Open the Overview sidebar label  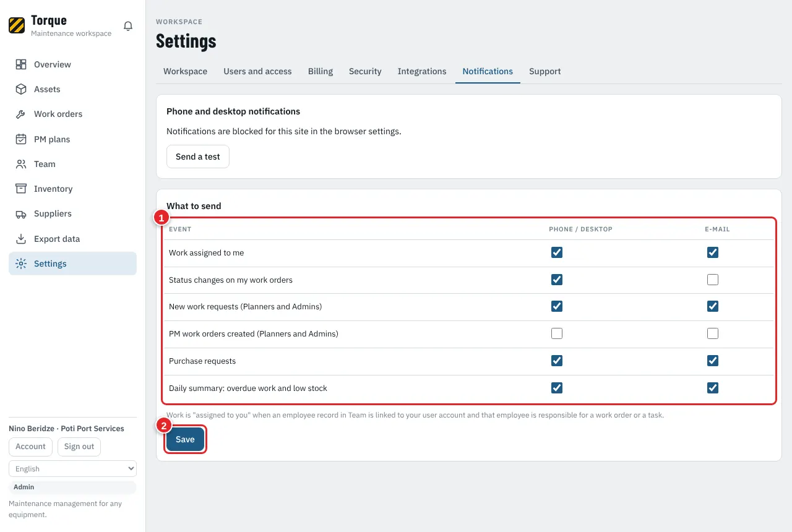tap(53, 64)
